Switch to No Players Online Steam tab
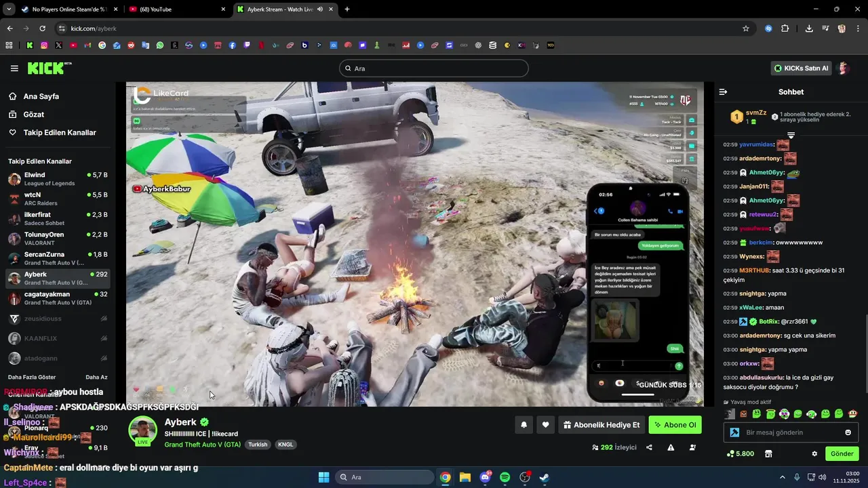Image resolution: width=868 pixels, height=488 pixels. click(x=69, y=9)
